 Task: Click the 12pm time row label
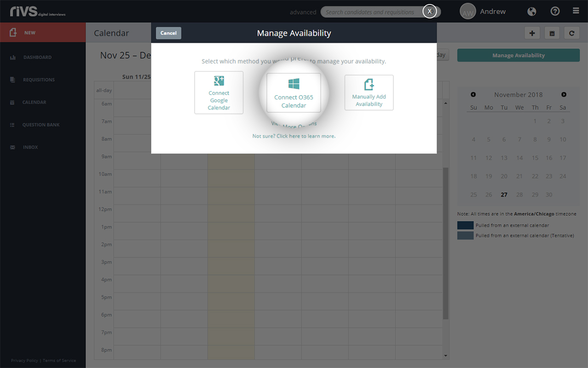[x=105, y=209]
